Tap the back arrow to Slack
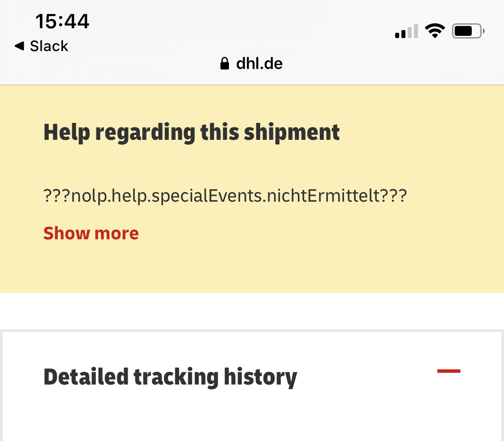Viewport: 504px width, 441px height. [x=19, y=46]
